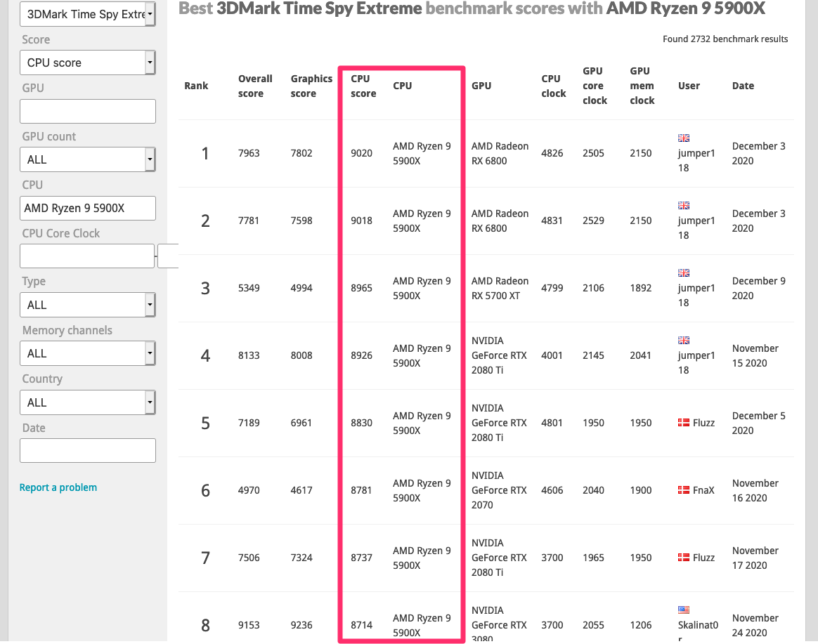Select CPU score 8781 in rank 6 row

[x=361, y=490]
